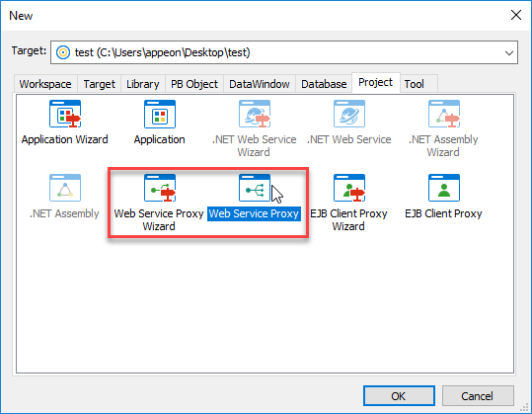Select the EJB Client Proxy Wizard icon
The image size is (532, 414).
point(349,188)
